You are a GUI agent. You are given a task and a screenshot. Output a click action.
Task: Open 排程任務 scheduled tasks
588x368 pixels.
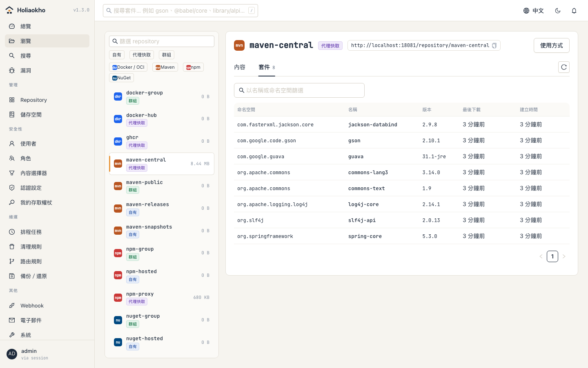(x=47, y=232)
